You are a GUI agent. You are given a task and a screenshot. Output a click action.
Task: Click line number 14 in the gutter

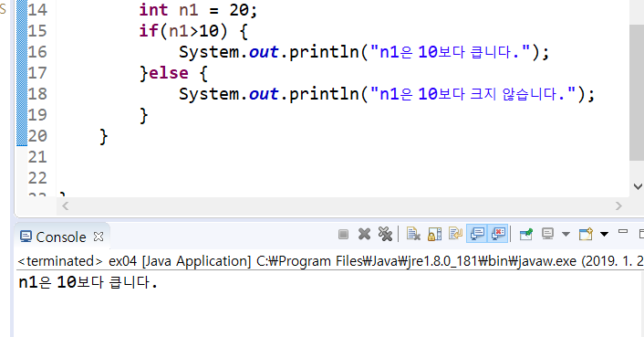[x=37, y=9]
